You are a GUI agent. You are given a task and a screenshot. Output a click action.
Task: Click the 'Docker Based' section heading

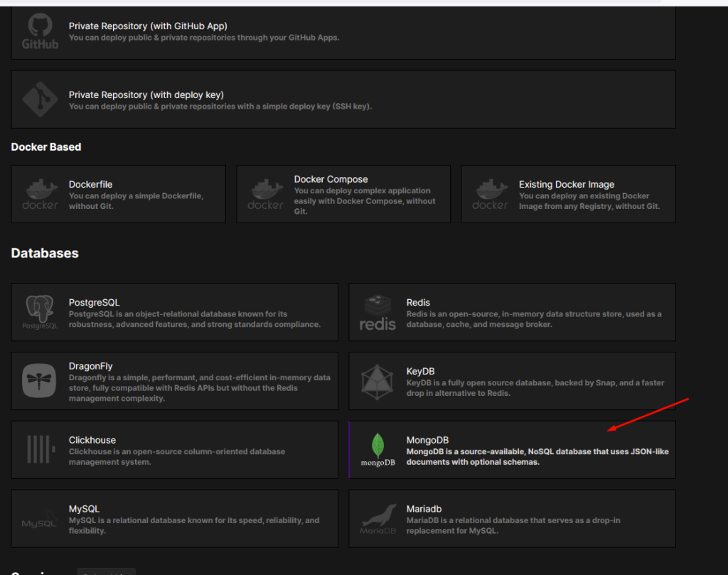point(46,146)
